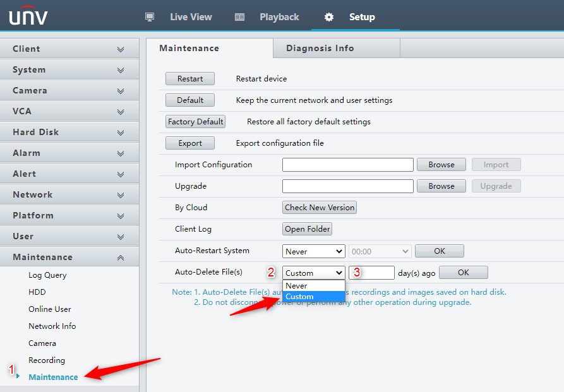564x392 pixels.
Task: Click the Auto-Delete days input field
Action: (x=371, y=273)
